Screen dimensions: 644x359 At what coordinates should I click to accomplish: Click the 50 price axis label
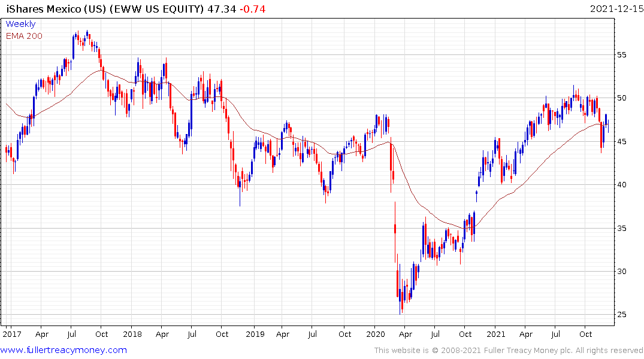[622, 98]
